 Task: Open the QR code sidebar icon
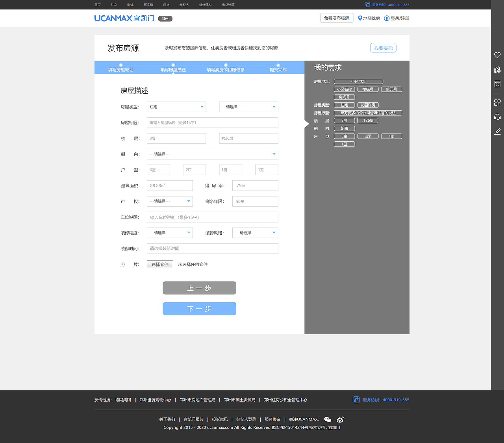tap(497, 102)
